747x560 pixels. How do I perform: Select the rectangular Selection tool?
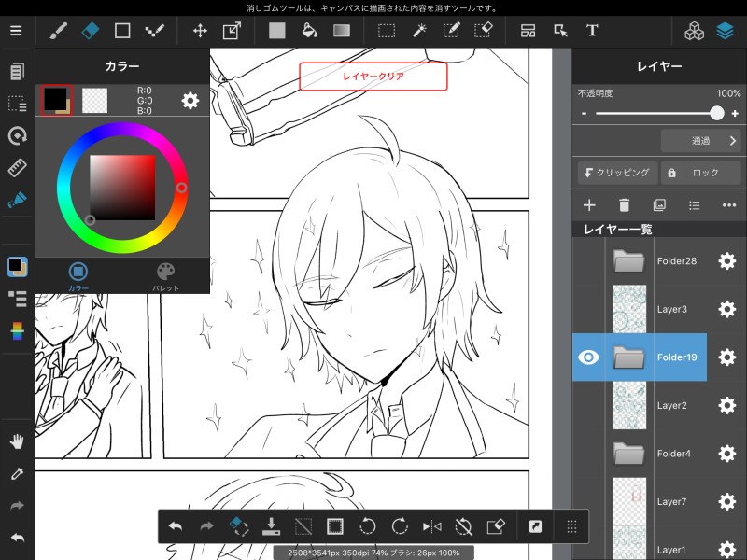(x=387, y=31)
